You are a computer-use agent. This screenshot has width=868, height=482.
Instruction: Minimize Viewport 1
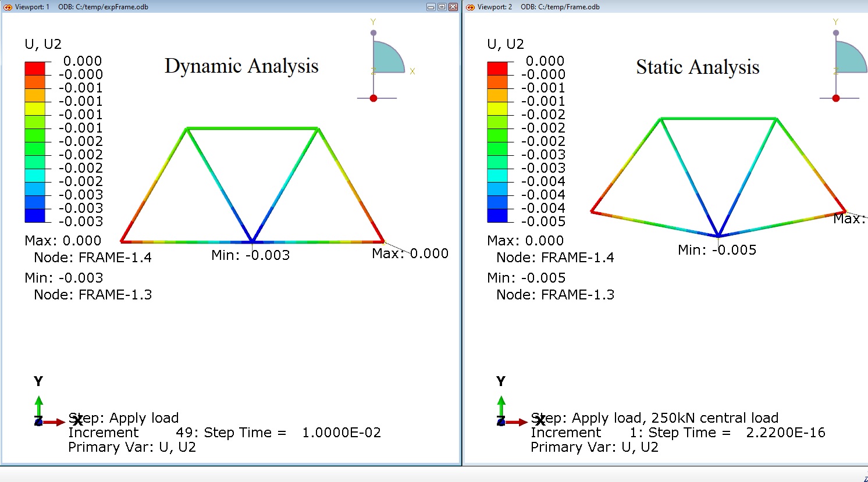[431, 7]
